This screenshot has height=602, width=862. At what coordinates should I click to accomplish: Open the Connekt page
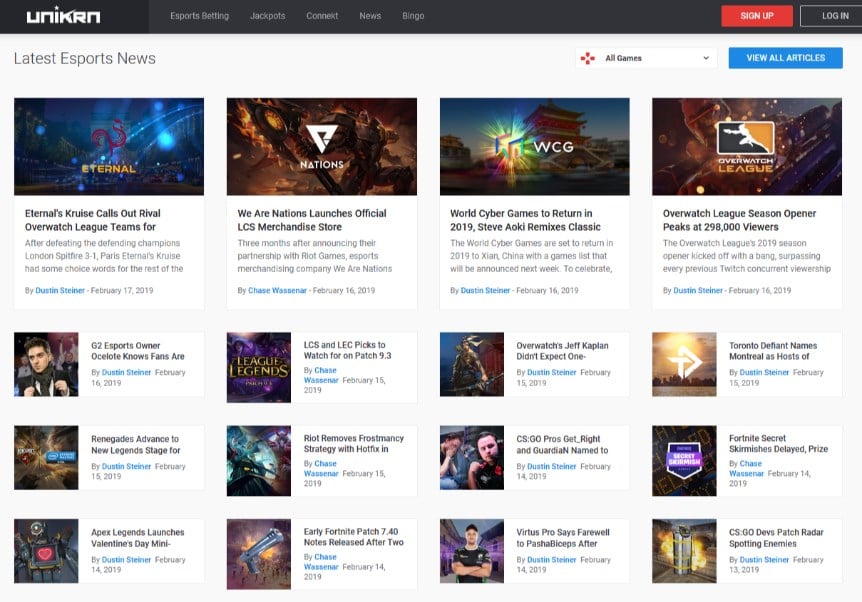click(x=322, y=16)
